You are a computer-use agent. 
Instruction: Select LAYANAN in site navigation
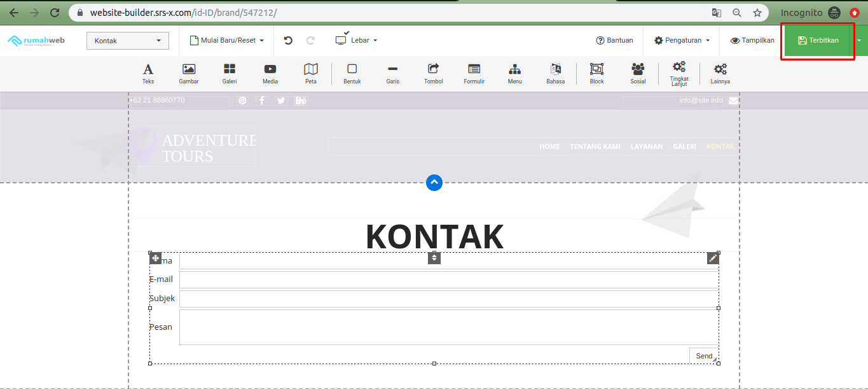click(647, 146)
